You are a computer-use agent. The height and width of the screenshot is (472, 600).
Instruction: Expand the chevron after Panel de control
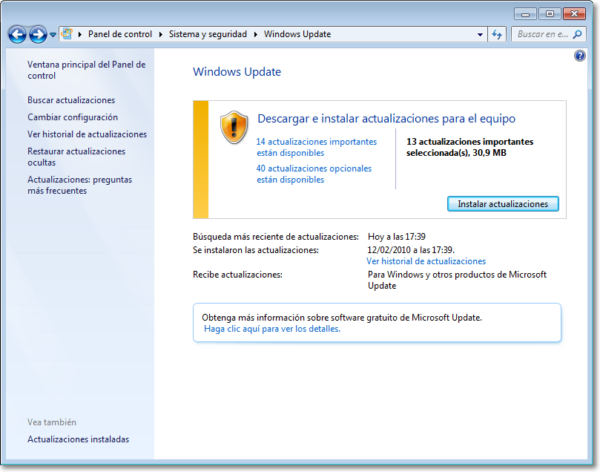(161, 34)
